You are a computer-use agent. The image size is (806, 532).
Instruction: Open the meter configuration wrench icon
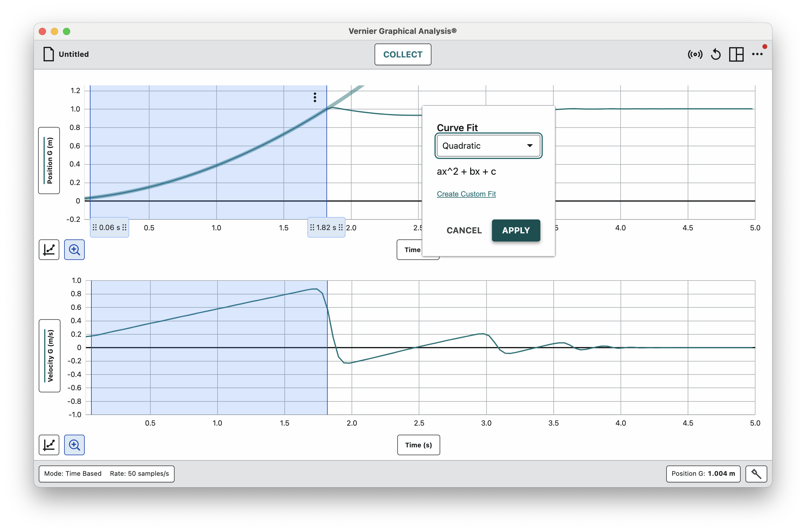(x=756, y=474)
